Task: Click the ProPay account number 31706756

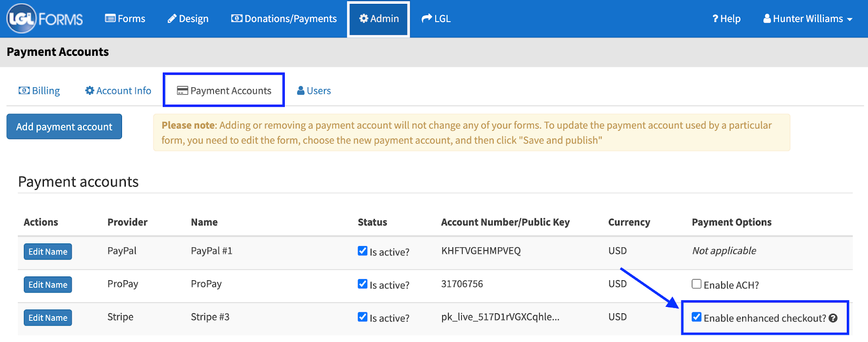Action: click(x=462, y=284)
